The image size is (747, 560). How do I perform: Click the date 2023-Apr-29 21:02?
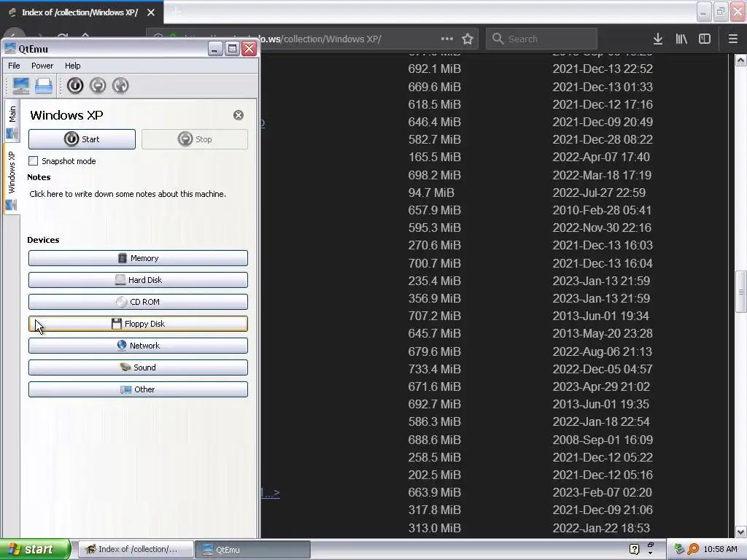point(601,386)
